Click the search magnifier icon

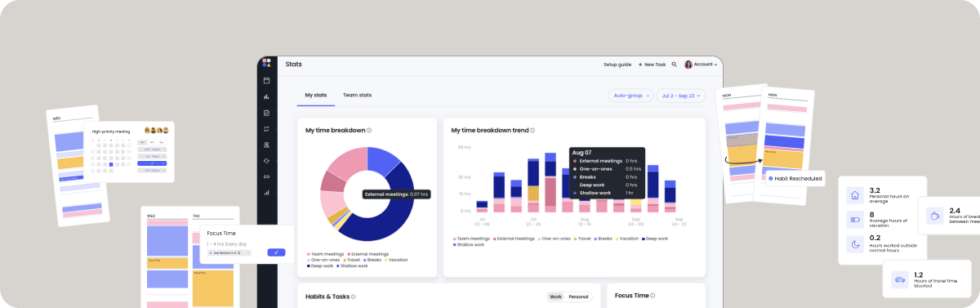(674, 64)
